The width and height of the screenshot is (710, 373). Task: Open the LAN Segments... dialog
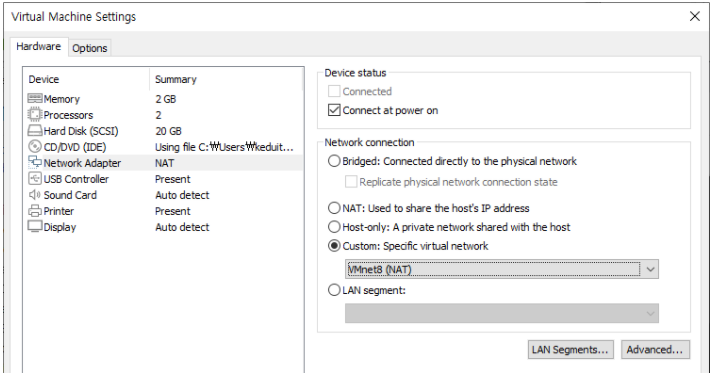[x=571, y=349]
